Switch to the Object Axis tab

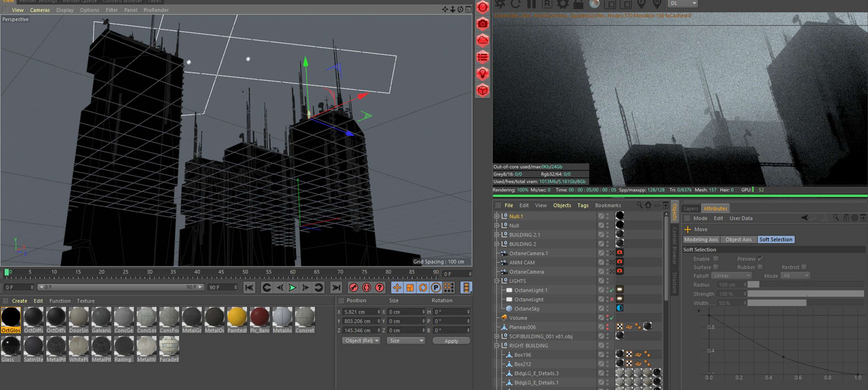738,239
